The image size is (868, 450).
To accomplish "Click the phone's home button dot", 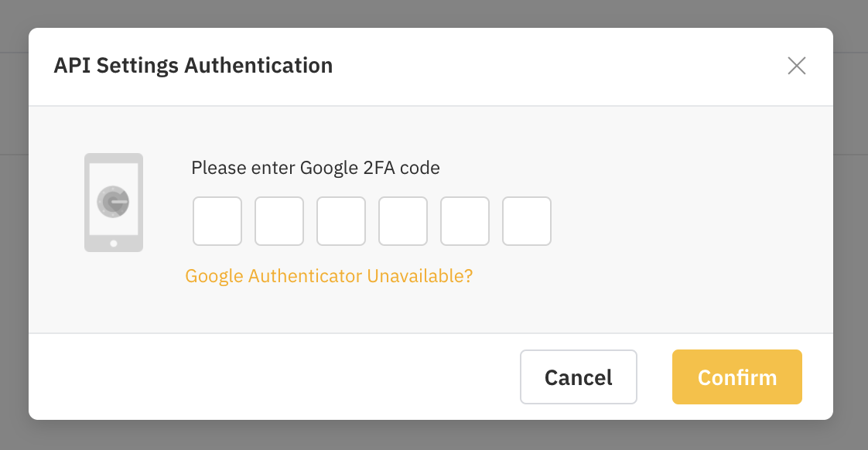I will 114,244.
